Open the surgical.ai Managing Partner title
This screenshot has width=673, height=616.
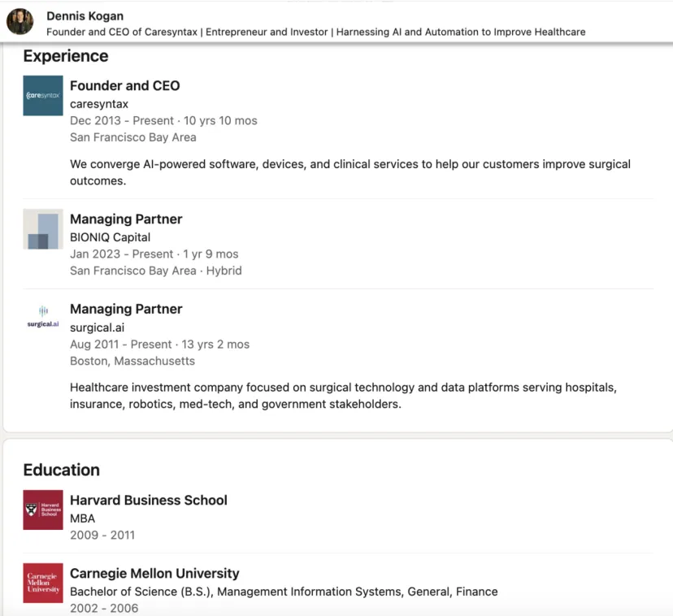pos(126,309)
